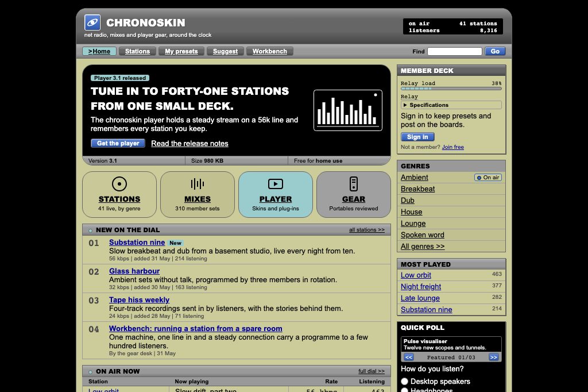Open the Player play-screen icon
Image resolution: width=588 pixels, height=392 pixels.
click(x=276, y=183)
